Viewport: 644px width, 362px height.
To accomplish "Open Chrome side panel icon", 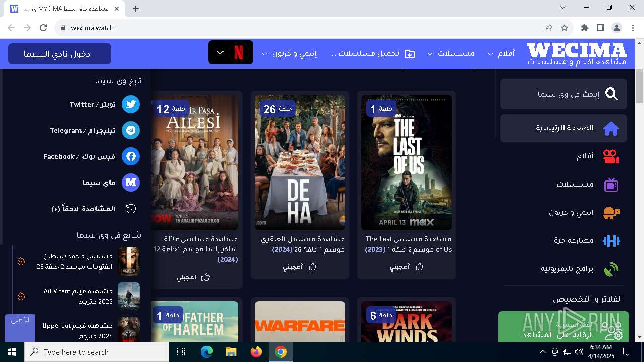I will [601, 28].
